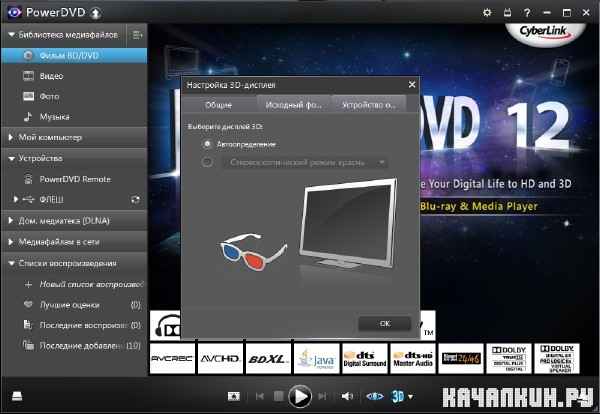Switch to Исходный формат tab

click(x=293, y=104)
